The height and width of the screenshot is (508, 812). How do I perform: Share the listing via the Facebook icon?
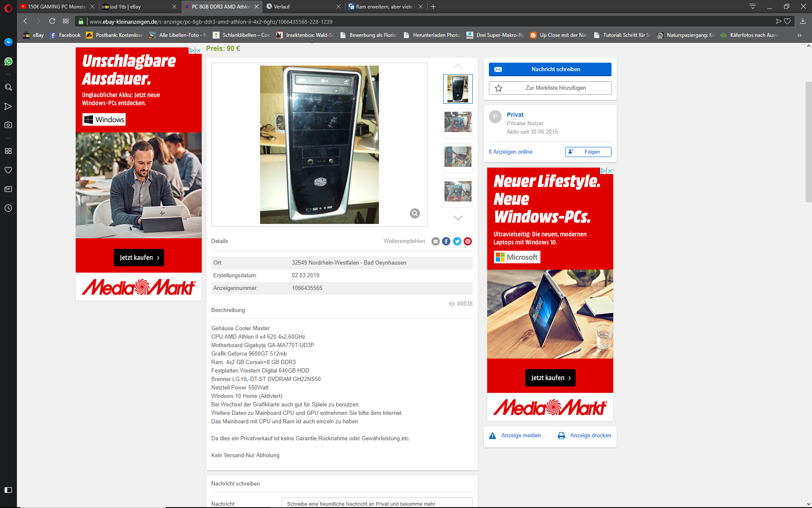click(446, 241)
